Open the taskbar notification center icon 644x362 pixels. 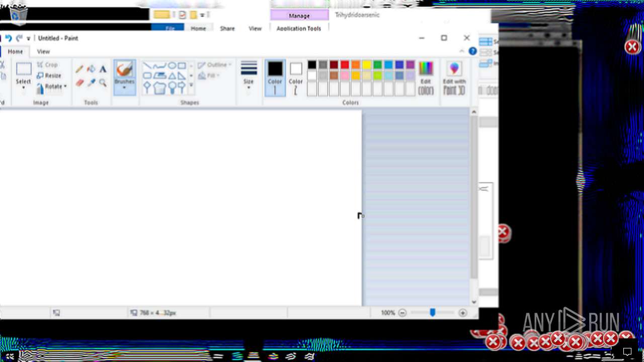click(x=627, y=351)
